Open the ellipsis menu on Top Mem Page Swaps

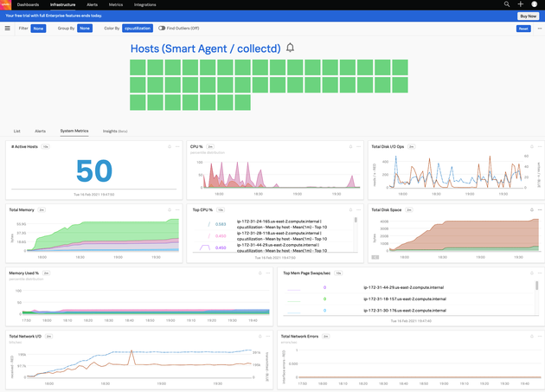click(x=540, y=273)
